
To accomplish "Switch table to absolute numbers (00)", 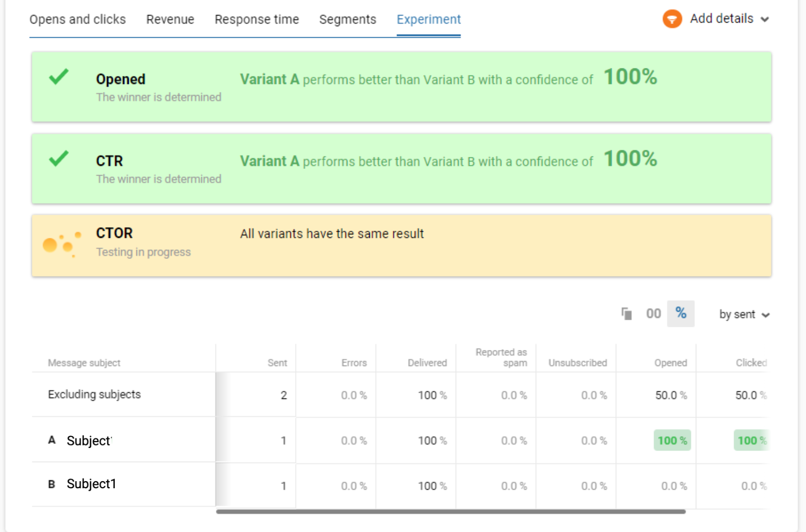I will pyautogui.click(x=654, y=314).
